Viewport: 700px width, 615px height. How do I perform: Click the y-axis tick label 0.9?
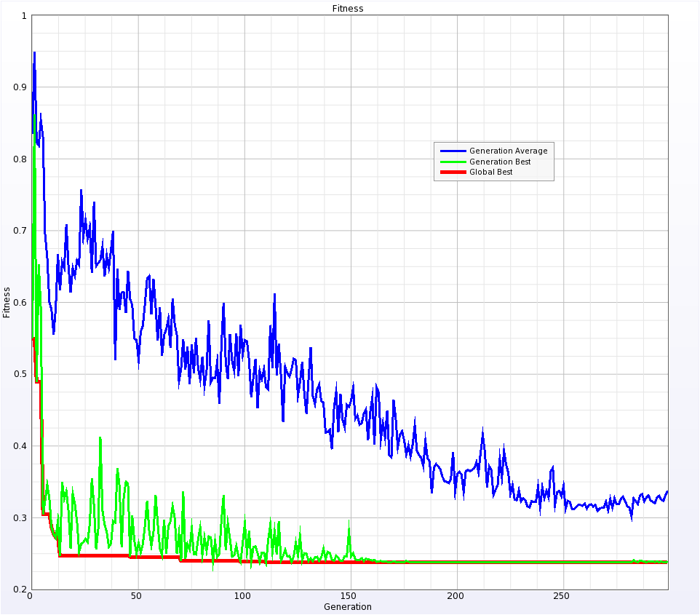coord(20,87)
